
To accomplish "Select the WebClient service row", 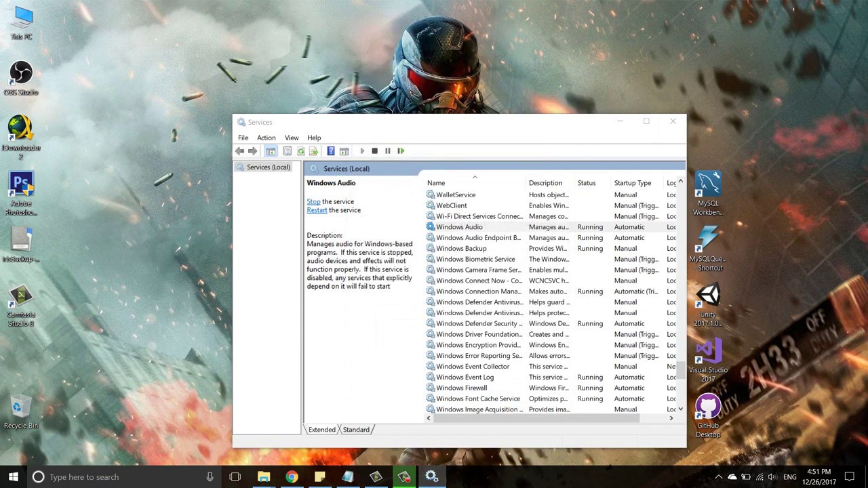I will click(x=551, y=205).
